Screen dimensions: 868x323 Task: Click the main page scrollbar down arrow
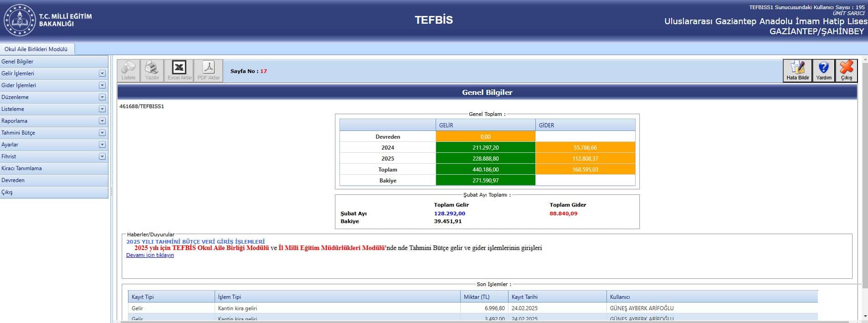[x=865, y=316]
